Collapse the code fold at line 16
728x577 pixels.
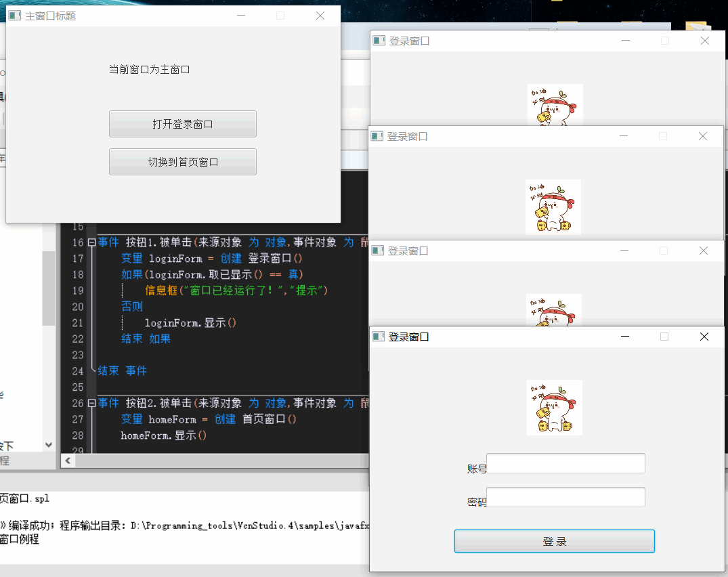91,242
